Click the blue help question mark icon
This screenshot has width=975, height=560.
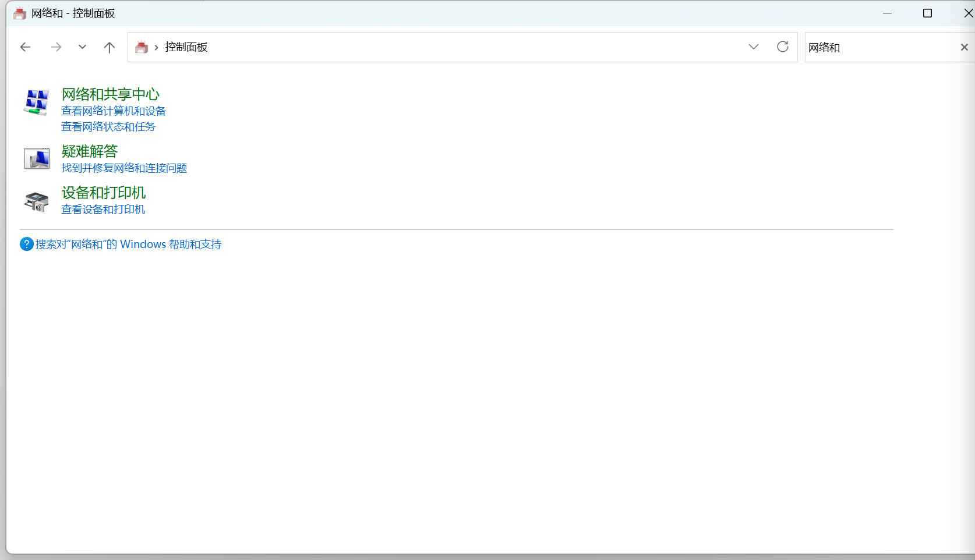27,244
